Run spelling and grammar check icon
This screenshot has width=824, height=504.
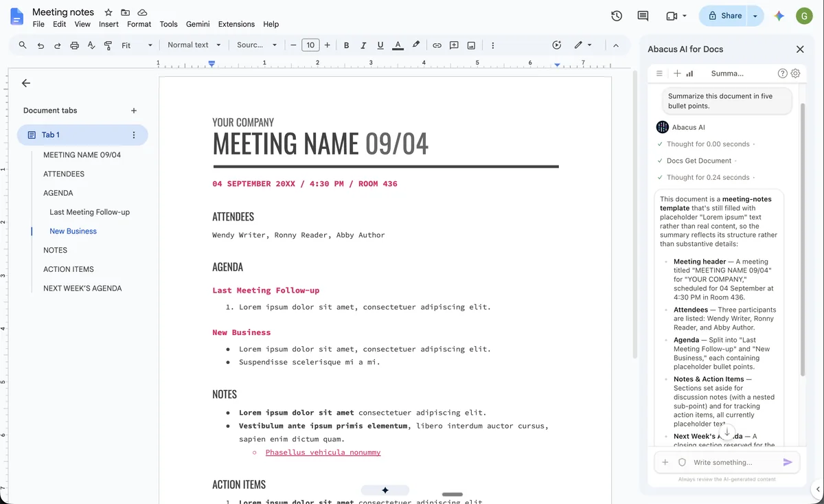[91, 45]
